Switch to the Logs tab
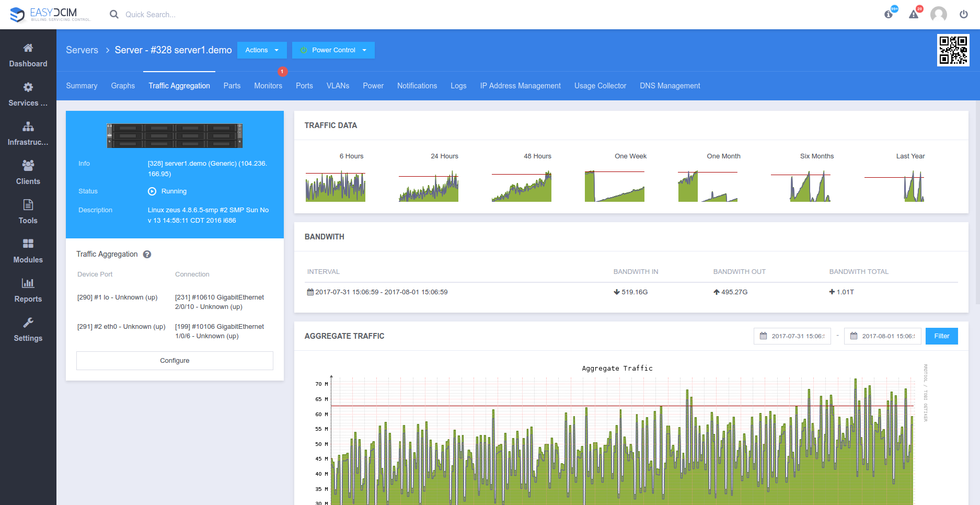Viewport: 980px width, 505px height. (458, 86)
